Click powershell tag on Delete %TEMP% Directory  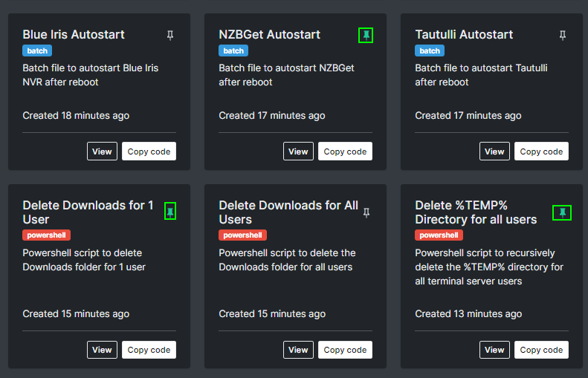(x=439, y=235)
